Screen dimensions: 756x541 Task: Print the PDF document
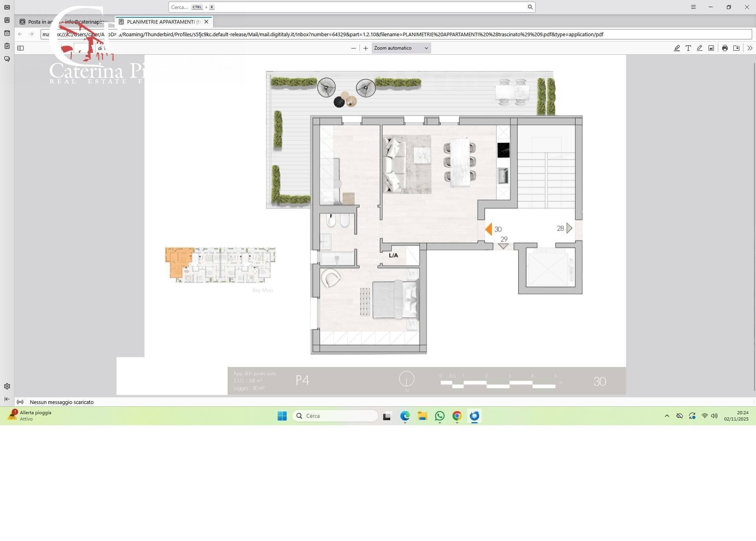(724, 48)
